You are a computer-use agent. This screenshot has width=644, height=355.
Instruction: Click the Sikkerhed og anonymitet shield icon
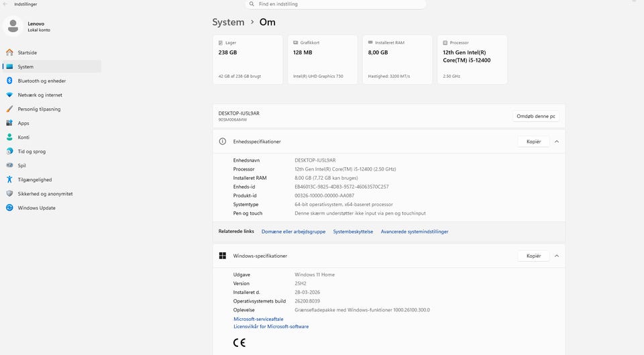(x=9, y=194)
